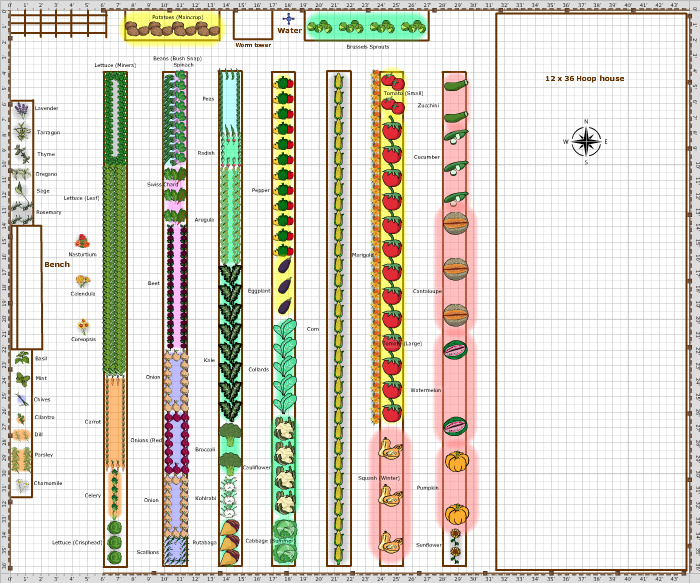Screen dimensions: 700x583
Task: Click the 'Radish' label
Action: [x=206, y=153]
